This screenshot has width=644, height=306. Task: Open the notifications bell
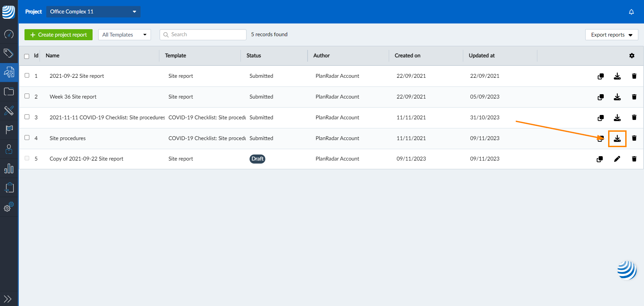(631, 12)
